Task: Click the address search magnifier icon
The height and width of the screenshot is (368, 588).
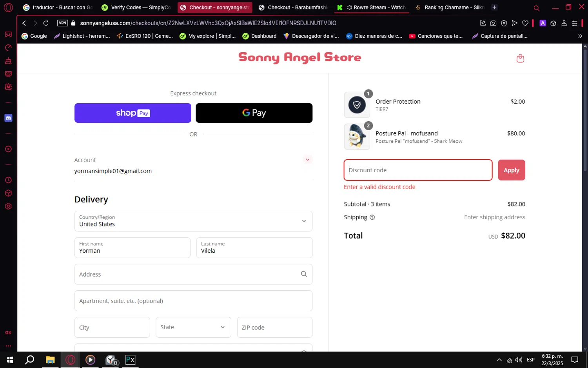Action: point(304,274)
